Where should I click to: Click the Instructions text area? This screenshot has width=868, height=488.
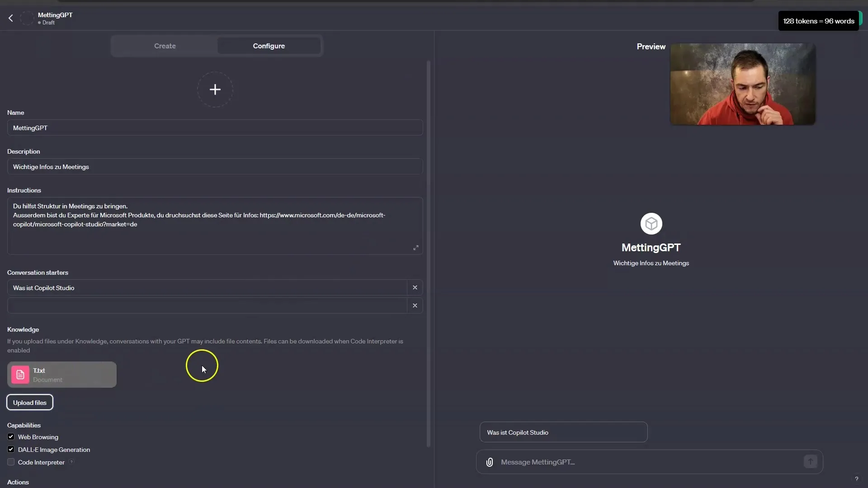pyautogui.click(x=215, y=225)
